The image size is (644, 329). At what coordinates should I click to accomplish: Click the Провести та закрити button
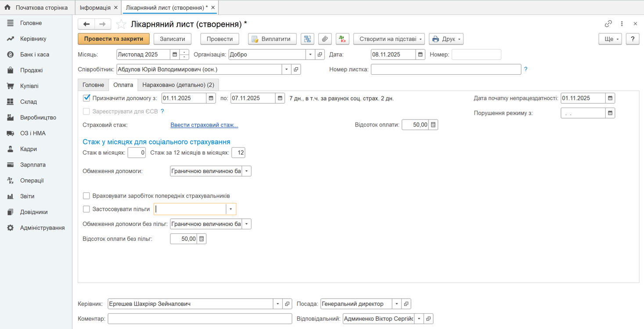click(114, 39)
